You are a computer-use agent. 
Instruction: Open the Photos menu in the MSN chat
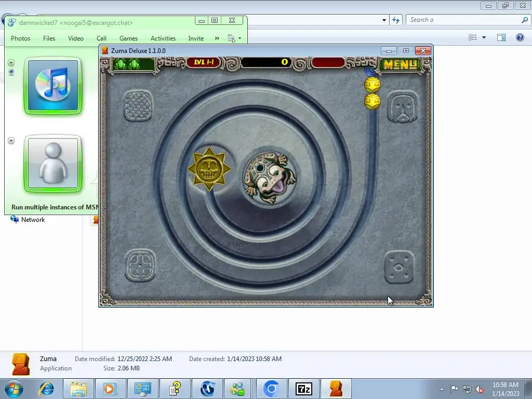click(x=20, y=38)
